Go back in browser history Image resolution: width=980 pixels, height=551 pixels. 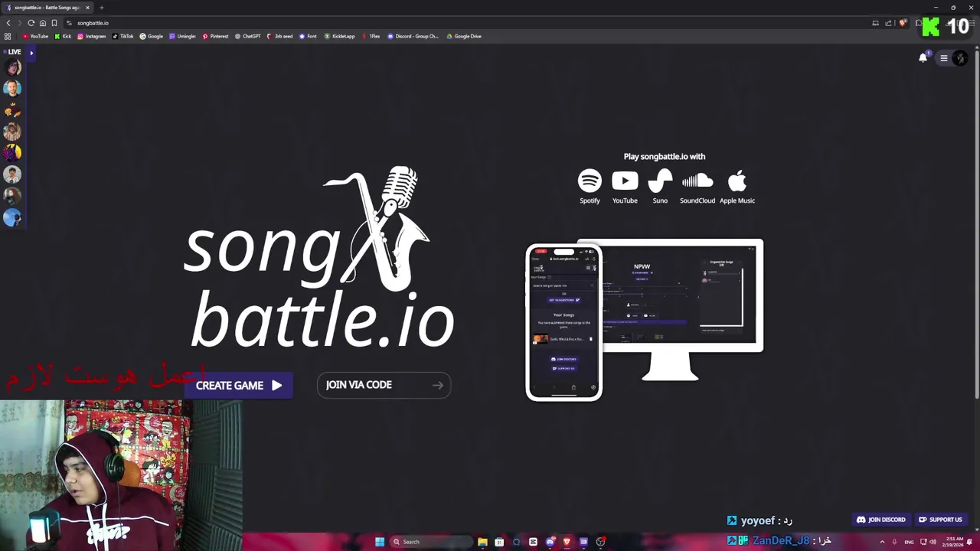click(8, 23)
